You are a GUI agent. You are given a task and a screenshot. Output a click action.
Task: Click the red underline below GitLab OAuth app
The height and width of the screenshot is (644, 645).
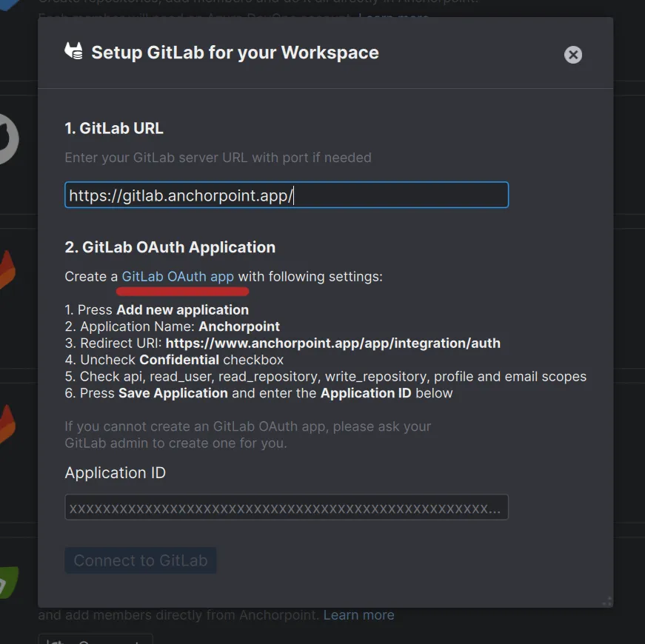point(181,289)
